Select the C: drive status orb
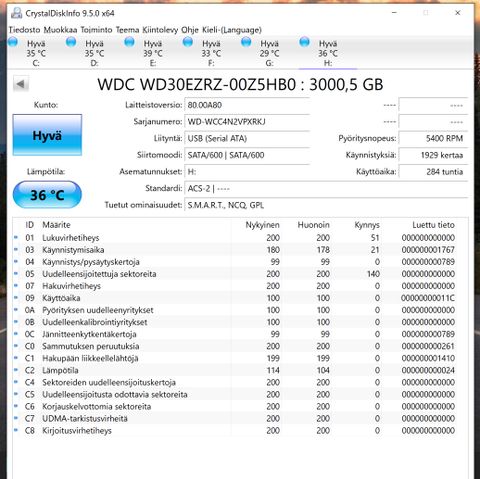The image size is (480, 479). [x=13, y=42]
